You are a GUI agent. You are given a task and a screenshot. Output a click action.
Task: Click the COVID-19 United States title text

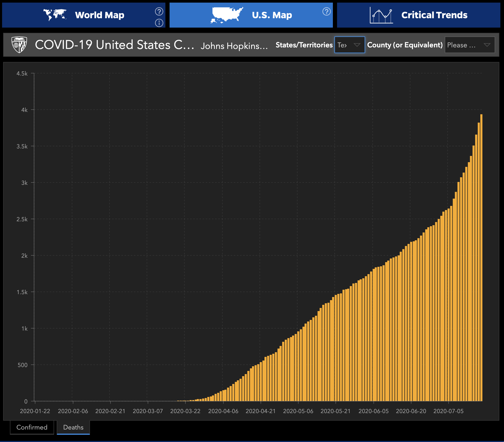point(115,45)
